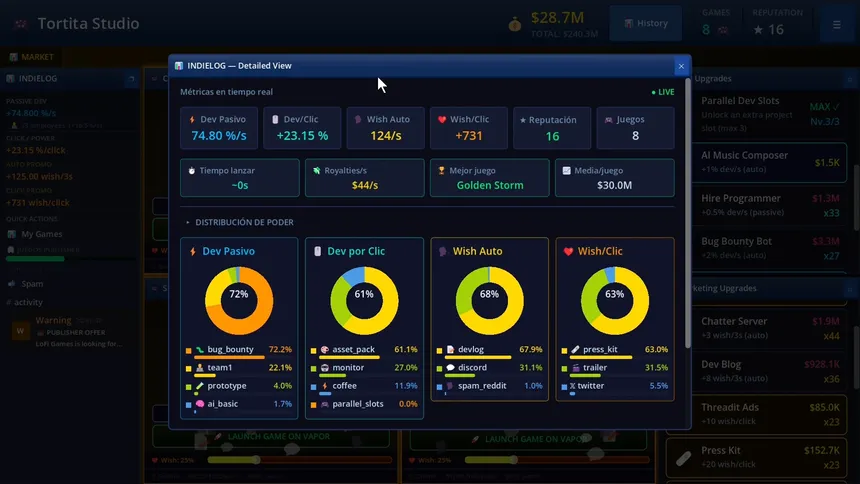The image size is (860, 484).
Task: Collapse the Upgrades panel header control
Action: pos(850,79)
